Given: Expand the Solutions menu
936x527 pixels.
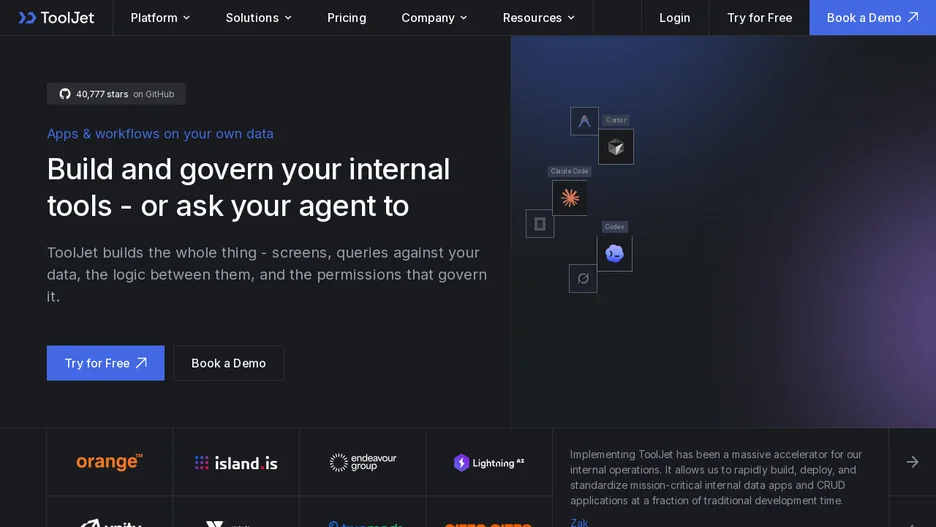Looking at the screenshot, I should [258, 18].
